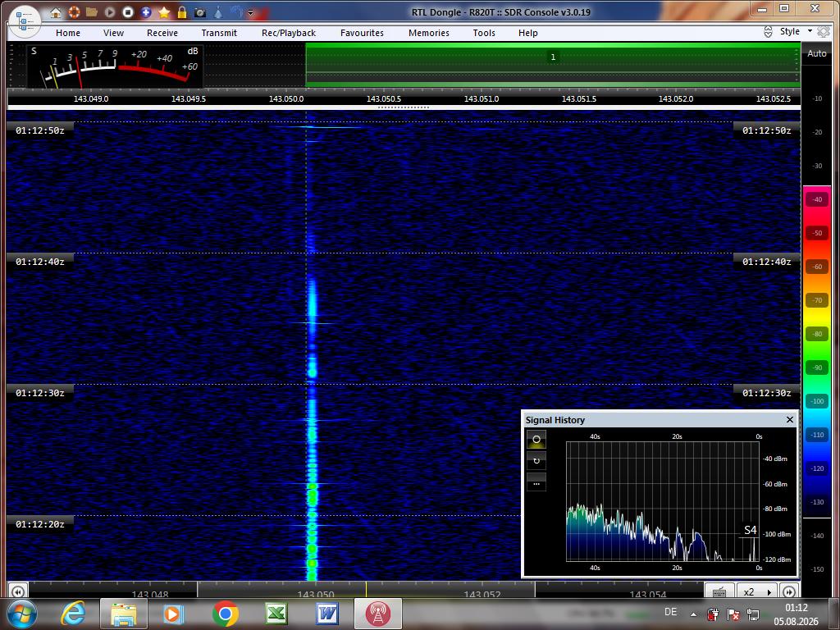The image size is (840, 630).
Task: Show hidden tray icons arrow
Action: (693, 614)
